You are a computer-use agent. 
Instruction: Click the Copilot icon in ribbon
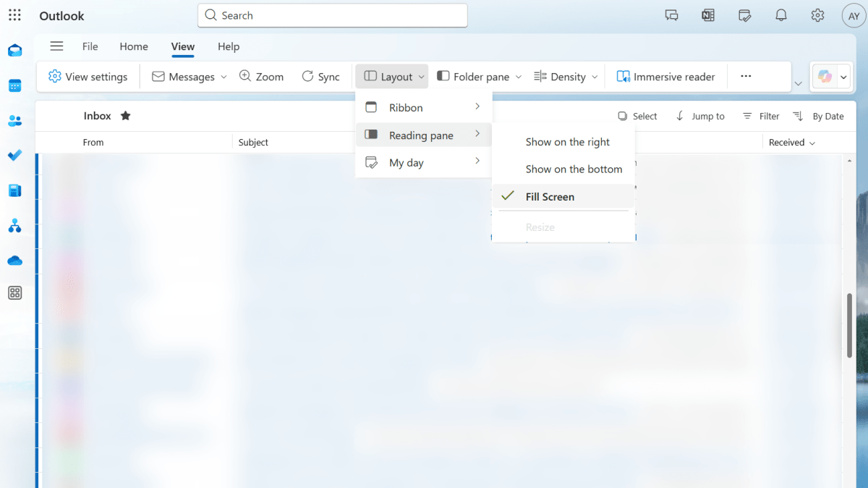coord(825,77)
